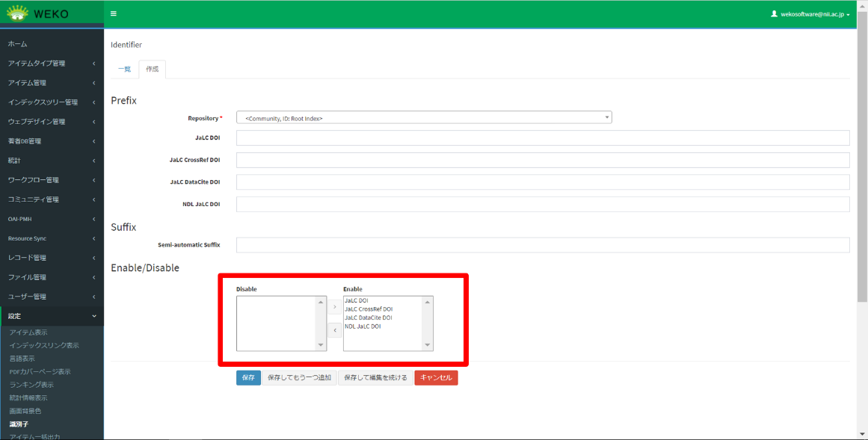This screenshot has height=440, width=868.
Task: Expand the ワークフロー管理 sidebar section
Action: coord(51,180)
